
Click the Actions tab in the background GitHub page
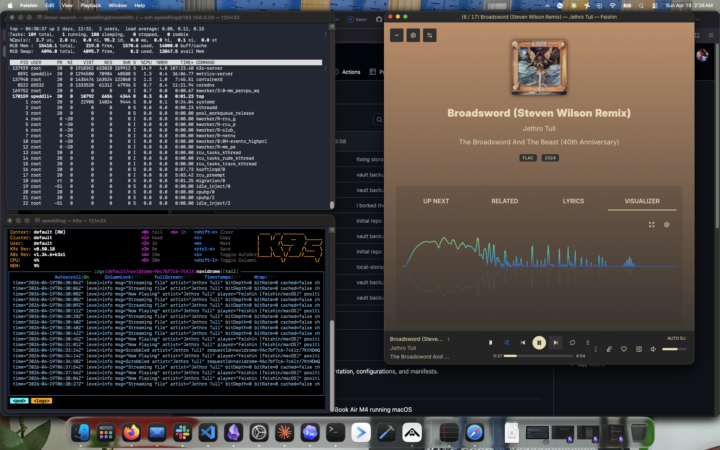(348, 72)
